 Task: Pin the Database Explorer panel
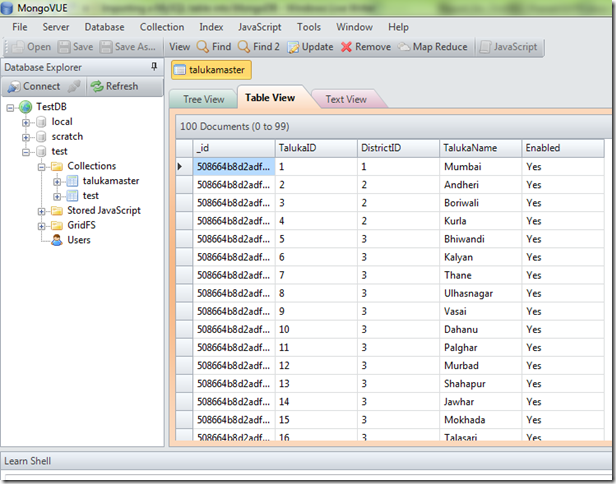point(153,66)
